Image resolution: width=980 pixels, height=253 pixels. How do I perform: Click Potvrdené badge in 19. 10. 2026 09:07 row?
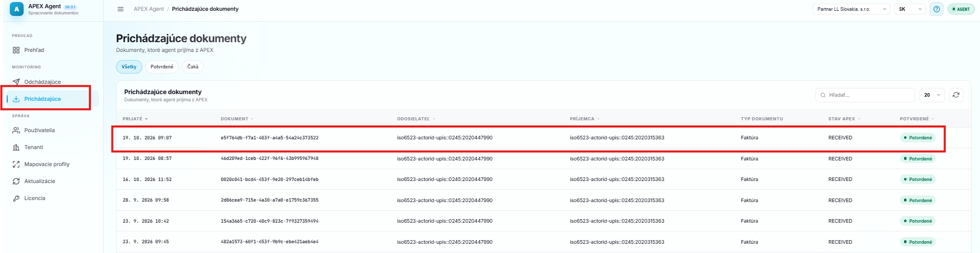tap(917, 138)
